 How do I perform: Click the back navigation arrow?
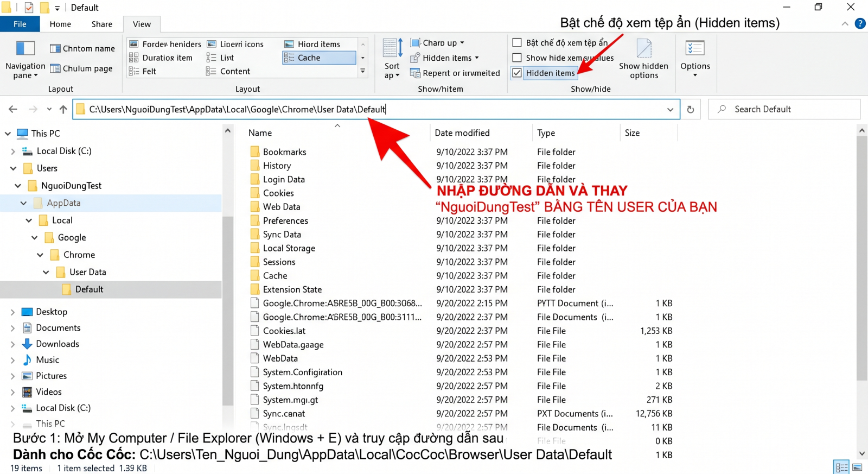click(x=13, y=109)
